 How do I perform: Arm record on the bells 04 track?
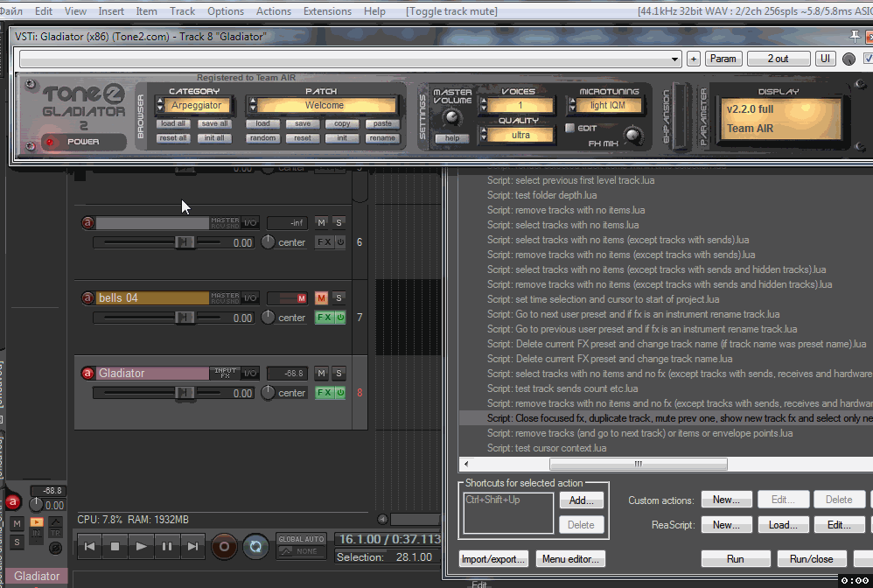coord(87,297)
